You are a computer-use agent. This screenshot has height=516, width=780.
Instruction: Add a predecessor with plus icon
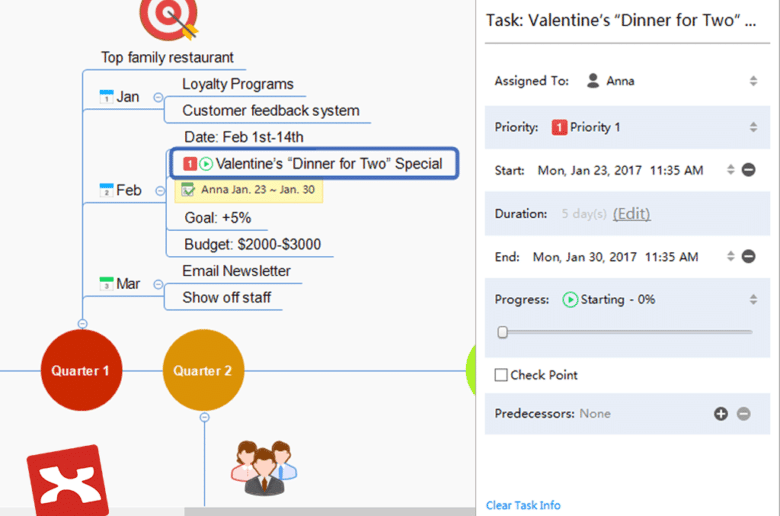pyautogui.click(x=720, y=414)
